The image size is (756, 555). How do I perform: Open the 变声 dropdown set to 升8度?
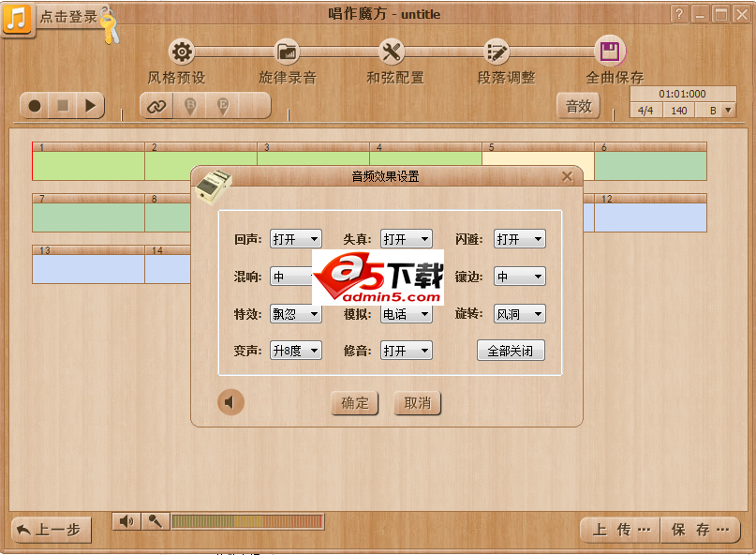[296, 350]
